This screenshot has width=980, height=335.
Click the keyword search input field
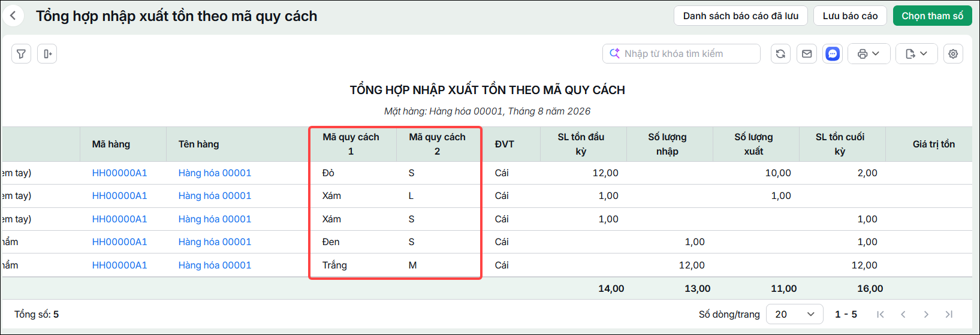tap(682, 54)
